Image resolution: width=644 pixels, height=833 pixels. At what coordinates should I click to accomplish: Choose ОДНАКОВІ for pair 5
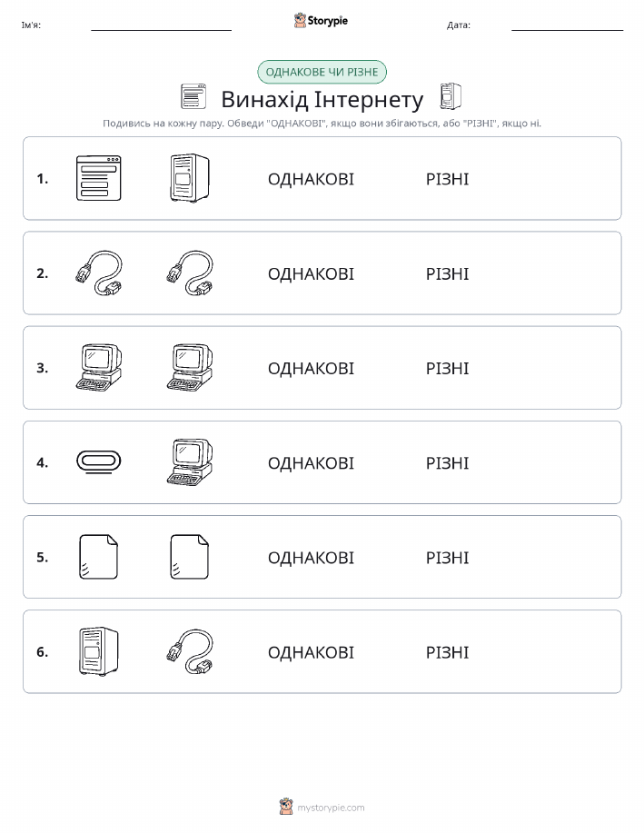coord(311,558)
